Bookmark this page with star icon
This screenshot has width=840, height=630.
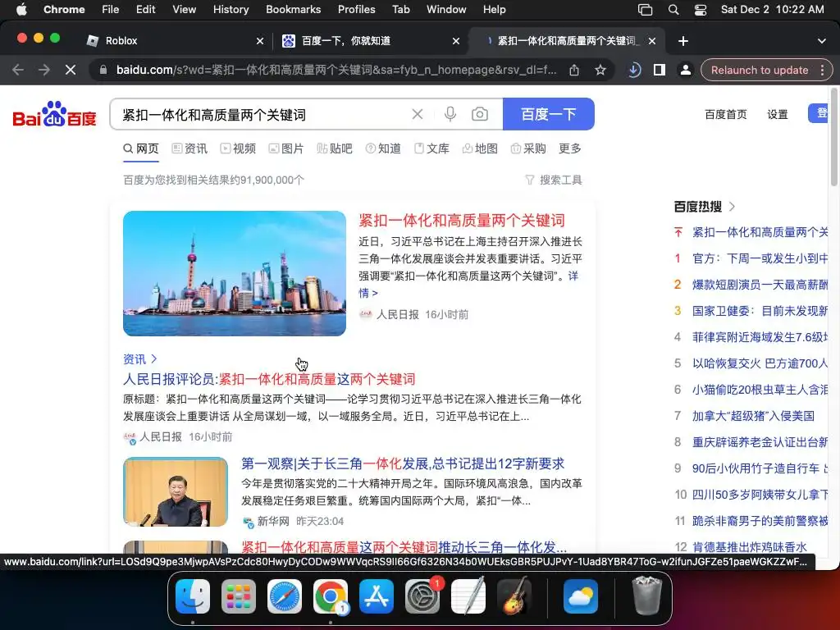[600, 71]
